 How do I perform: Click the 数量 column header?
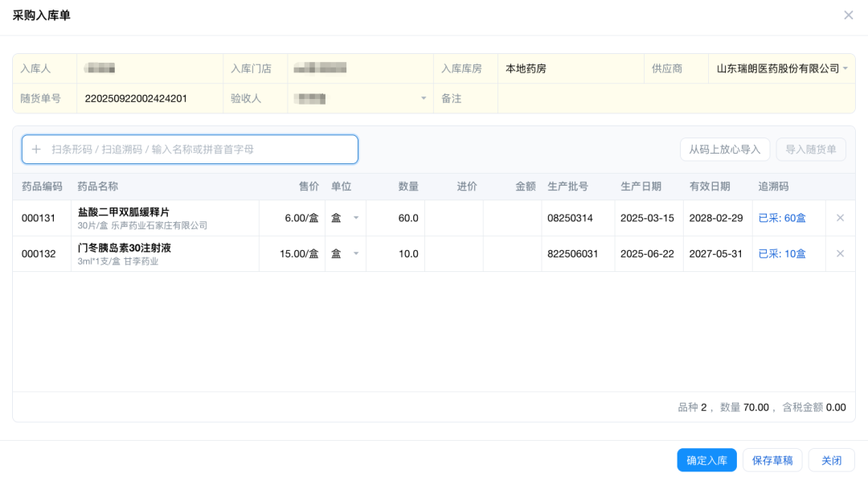tap(408, 187)
